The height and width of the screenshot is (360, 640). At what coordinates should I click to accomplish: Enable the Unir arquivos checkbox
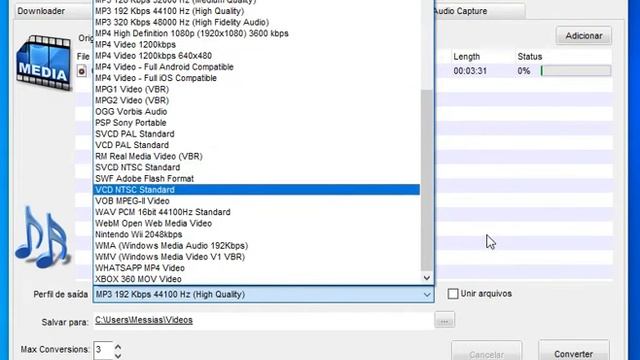pyautogui.click(x=453, y=294)
